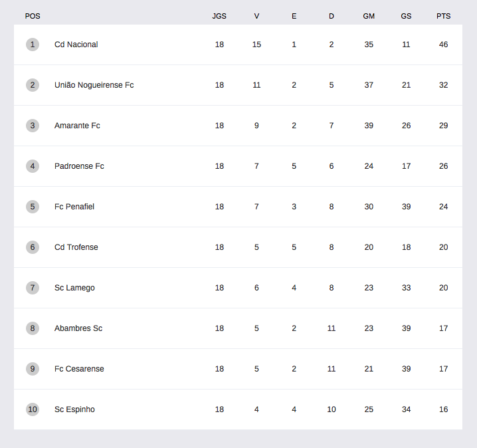The width and height of the screenshot is (477, 448).
Task: Click Sc Espinho team name
Action: tap(74, 409)
